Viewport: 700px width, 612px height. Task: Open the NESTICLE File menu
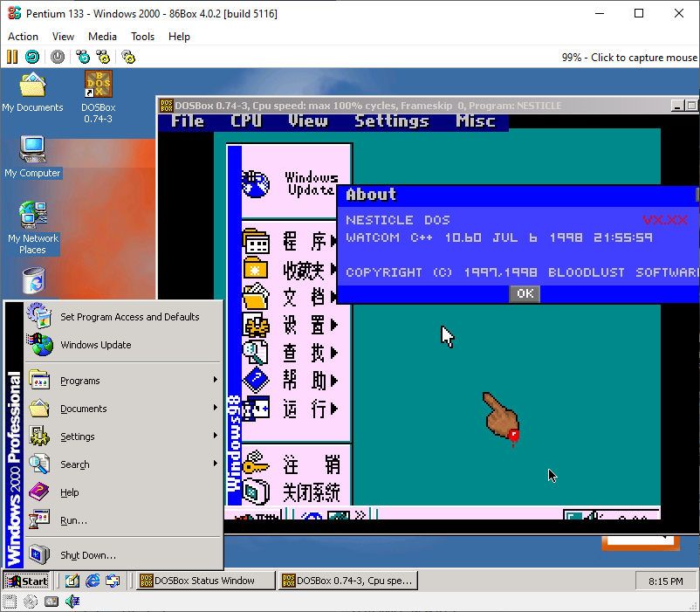click(188, 121)
